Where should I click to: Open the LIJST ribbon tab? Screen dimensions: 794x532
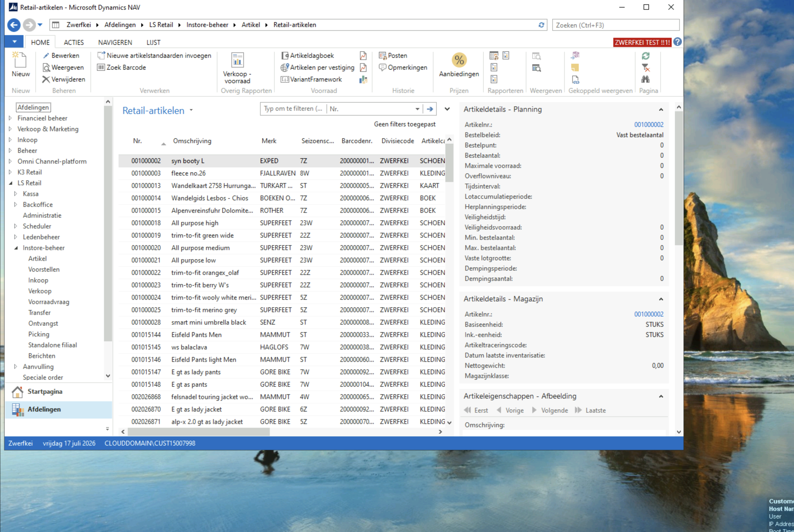coord(153,42)
